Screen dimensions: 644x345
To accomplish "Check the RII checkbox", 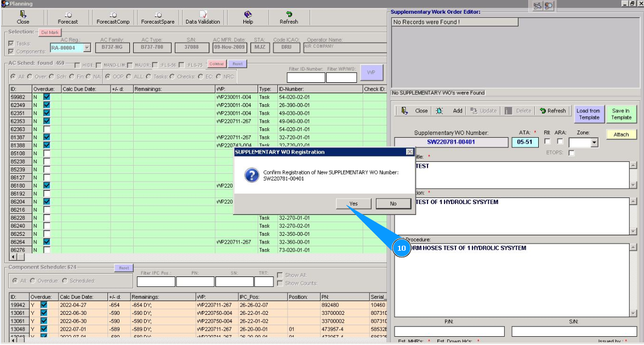I will tap(547, 141).
